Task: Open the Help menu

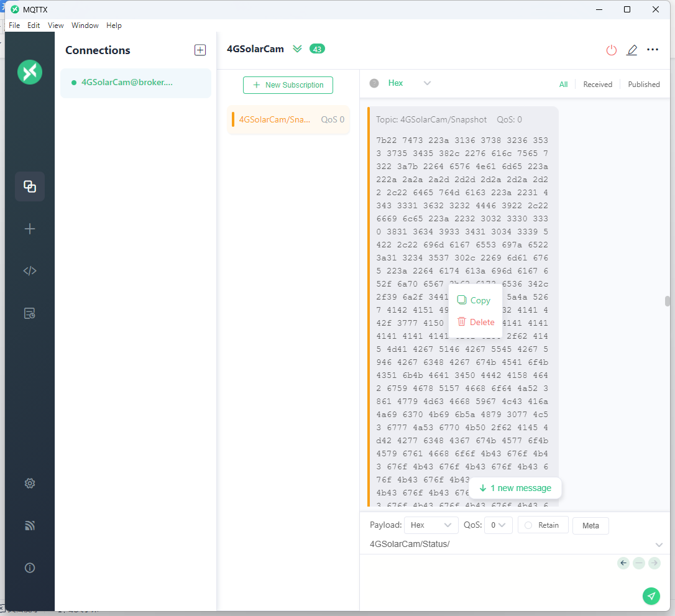Action: click(114, 25)
